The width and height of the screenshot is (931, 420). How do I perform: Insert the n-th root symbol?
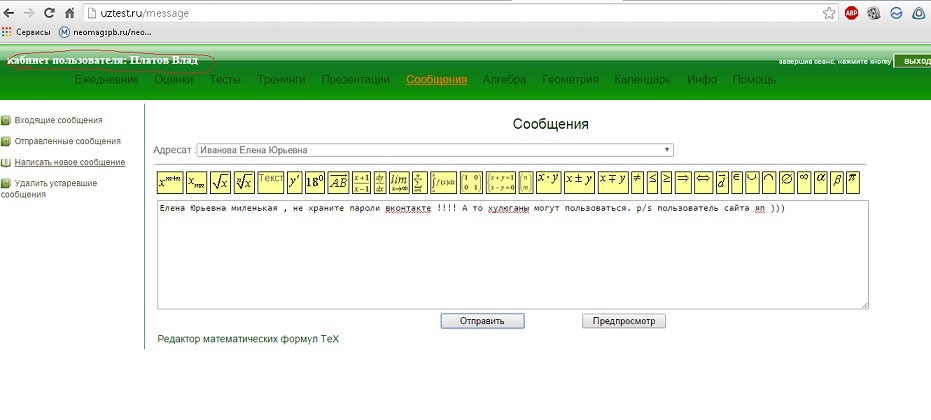[x=244, y=182]
